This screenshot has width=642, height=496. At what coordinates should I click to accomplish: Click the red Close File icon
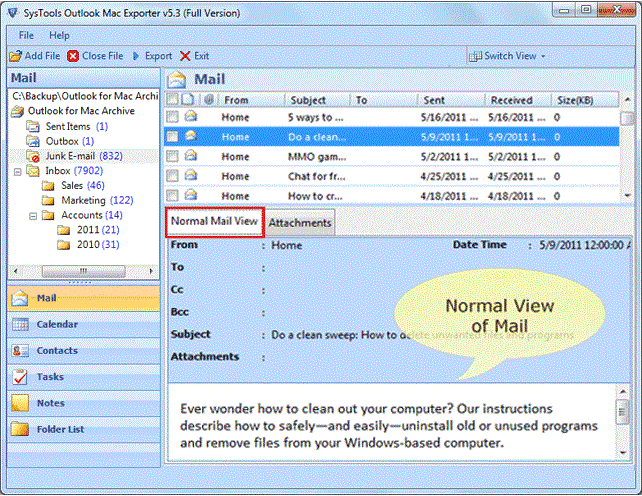click(x=73, y=56)
